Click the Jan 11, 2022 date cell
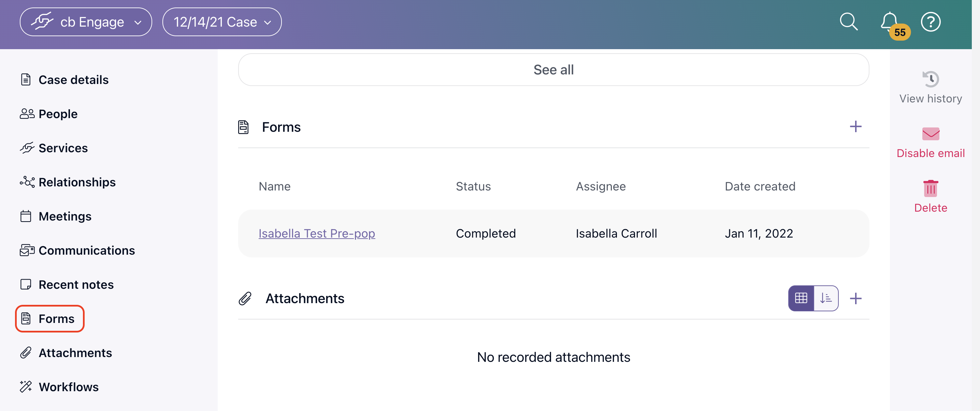This screenshot has width=980, height=411. click(x=759, y=233)
